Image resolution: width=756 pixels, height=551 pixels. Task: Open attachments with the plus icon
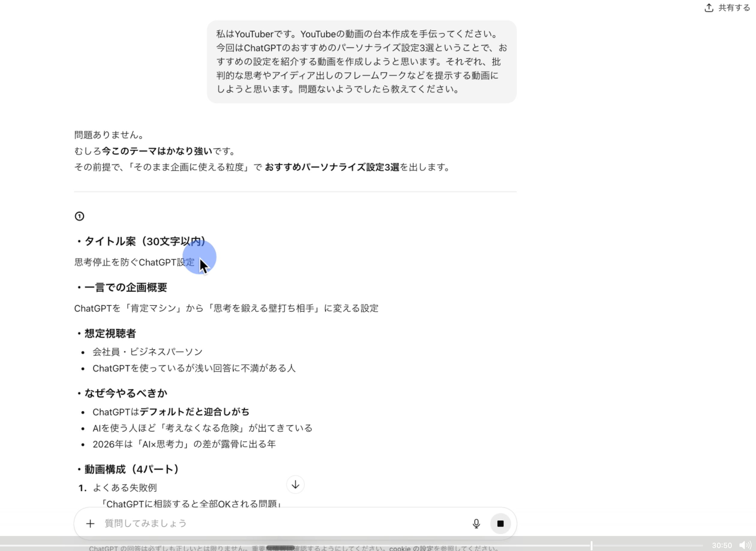pyautogui.click(x=90, y=523)
